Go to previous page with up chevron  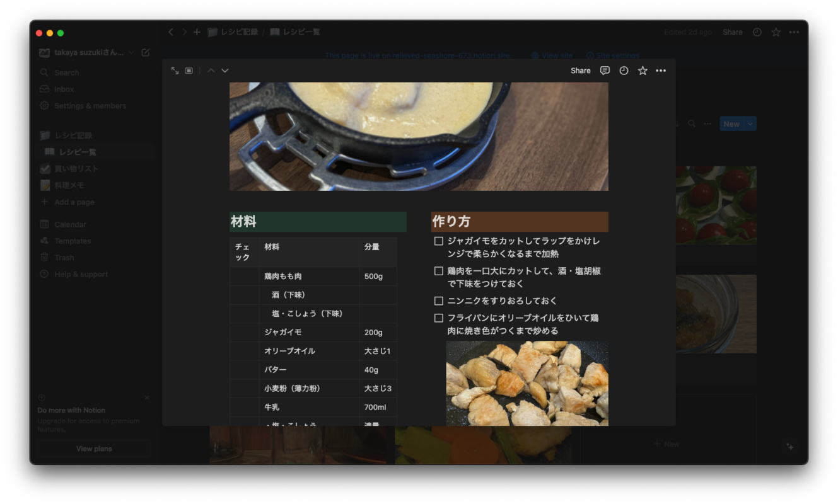tap(211, 71)
